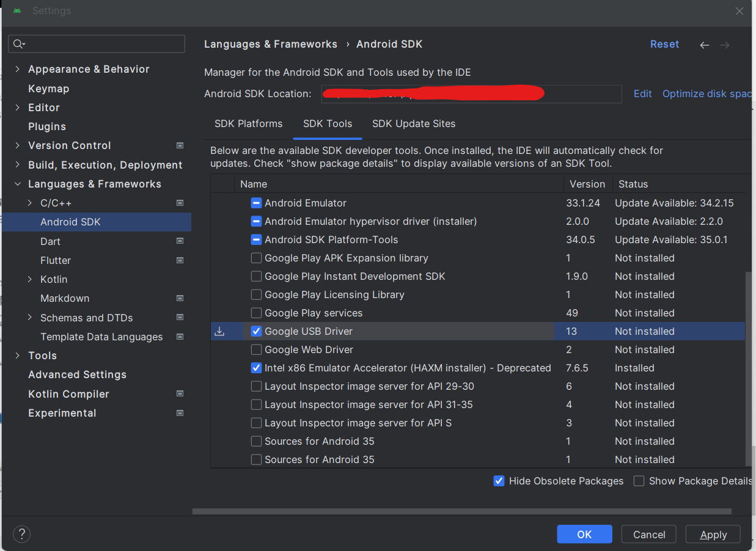Click the project-level icon beside Kotlin Compiler
This screenshot has height=551, width=756.
(x=180, y=394)
